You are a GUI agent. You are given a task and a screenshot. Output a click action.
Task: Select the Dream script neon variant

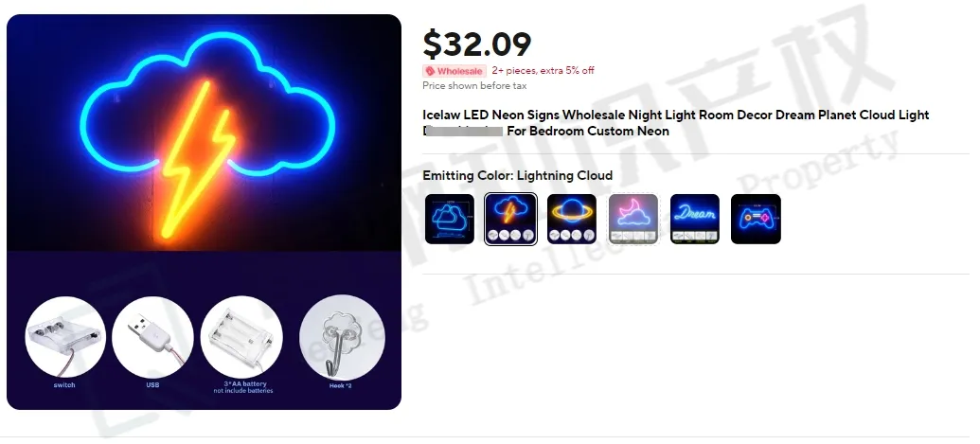694,220
